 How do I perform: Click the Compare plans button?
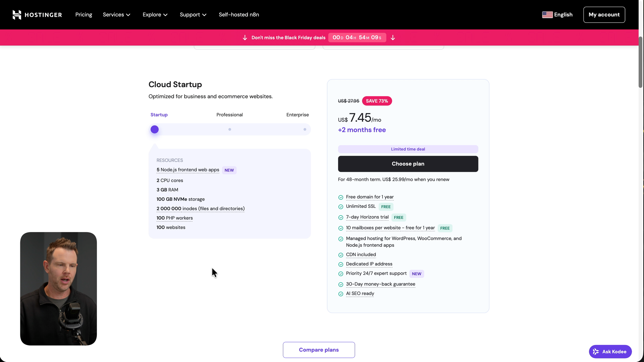coord(319,350)
